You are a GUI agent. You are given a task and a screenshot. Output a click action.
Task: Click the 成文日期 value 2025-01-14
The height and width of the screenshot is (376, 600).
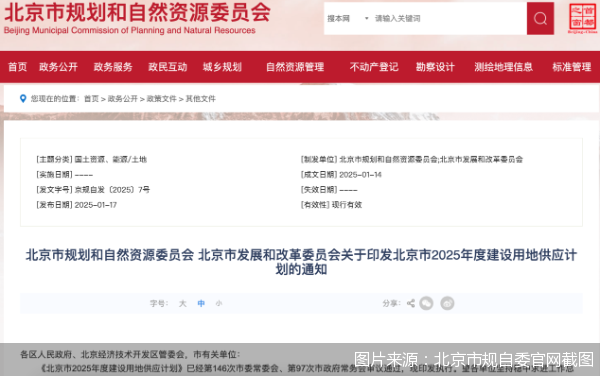pyautogui.click(x=360, y=175)
